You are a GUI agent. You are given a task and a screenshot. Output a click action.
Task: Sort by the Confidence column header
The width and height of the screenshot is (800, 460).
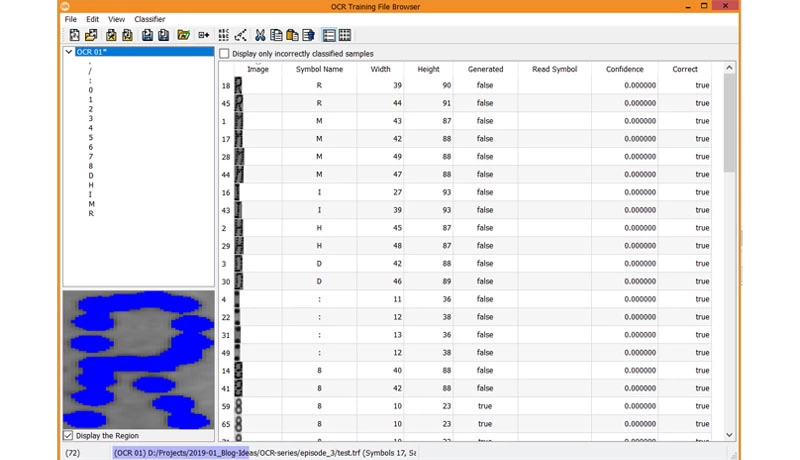[624, 69]
